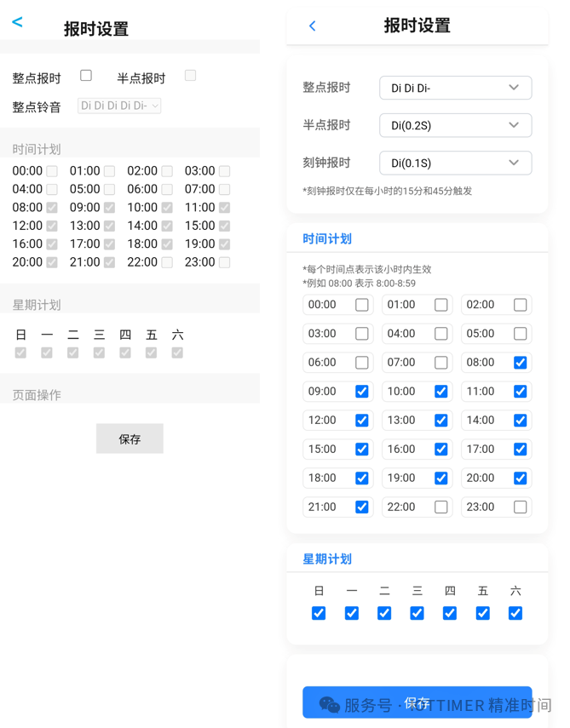
Task: Uncheck 11:00 box in right panel
Action: pos(521,392)
